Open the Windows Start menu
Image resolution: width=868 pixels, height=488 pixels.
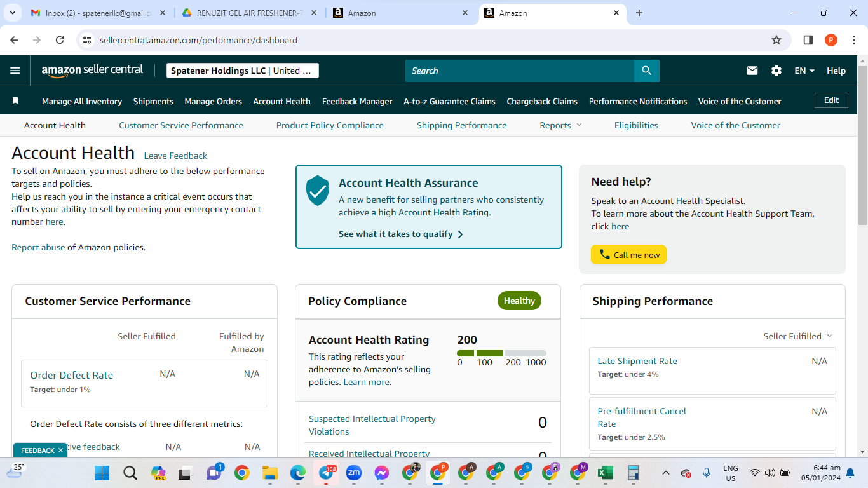point(102,473)
